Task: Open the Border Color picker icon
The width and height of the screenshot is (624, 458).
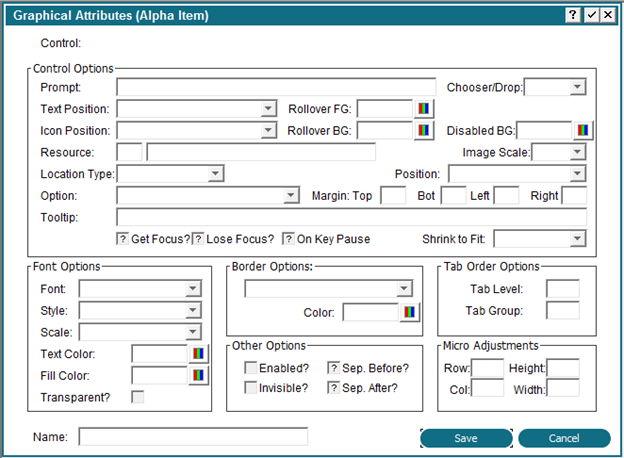Action: [x=410, y=312]
